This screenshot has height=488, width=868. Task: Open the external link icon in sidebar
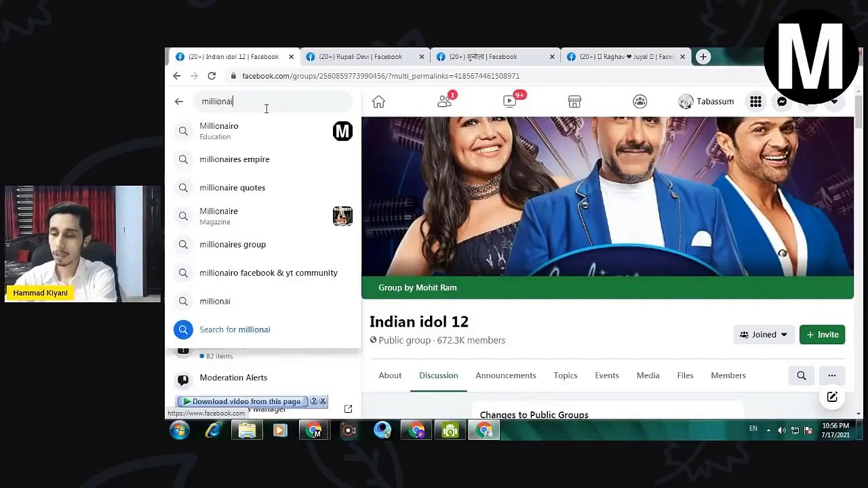click(x=348, y=409)
